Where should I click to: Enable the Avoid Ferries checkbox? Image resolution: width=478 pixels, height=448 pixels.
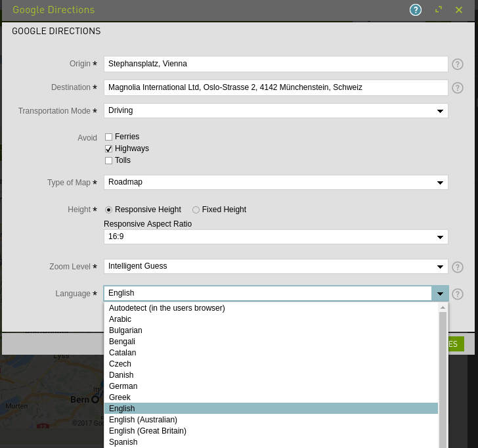click(x=108, y=137)
